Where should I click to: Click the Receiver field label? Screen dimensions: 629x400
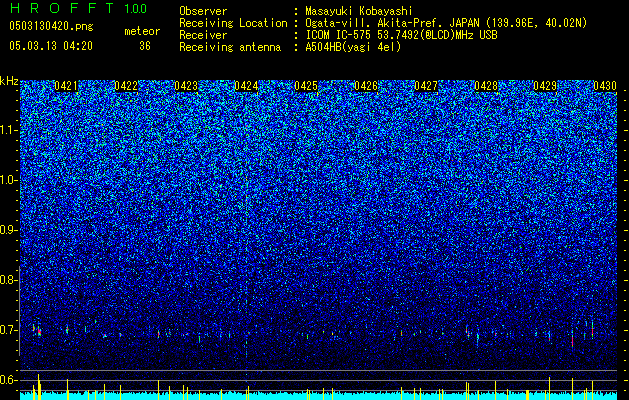pos(203,35)
